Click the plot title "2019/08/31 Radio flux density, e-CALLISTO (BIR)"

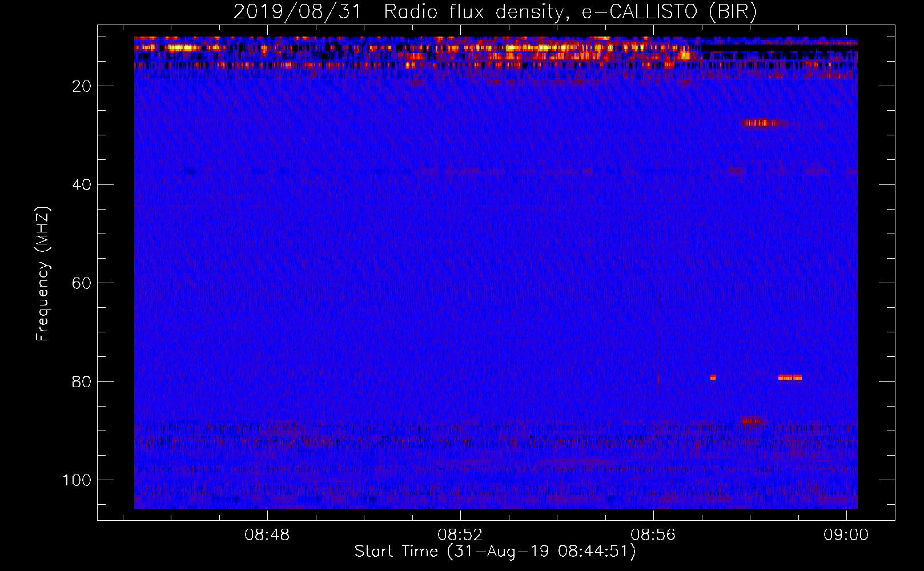click(495, 11)
